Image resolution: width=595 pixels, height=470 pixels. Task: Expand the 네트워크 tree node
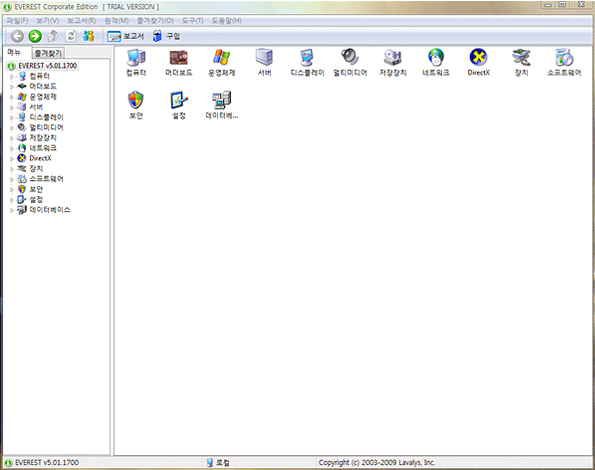(x=11, y=148)
